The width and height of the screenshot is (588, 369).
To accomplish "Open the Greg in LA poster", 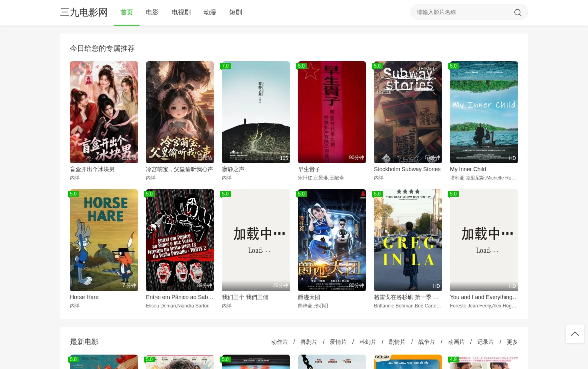I will [408, 240].
